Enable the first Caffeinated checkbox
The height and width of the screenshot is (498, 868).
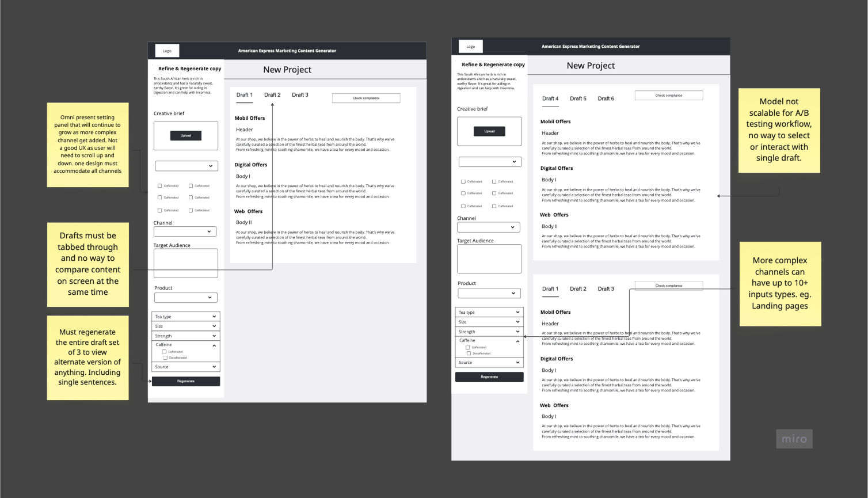coord(159,185)
